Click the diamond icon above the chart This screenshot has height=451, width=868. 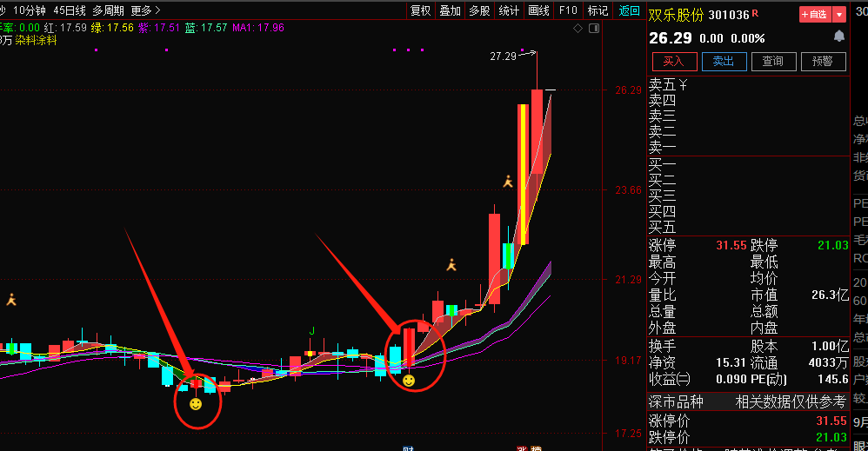[578, 28]
